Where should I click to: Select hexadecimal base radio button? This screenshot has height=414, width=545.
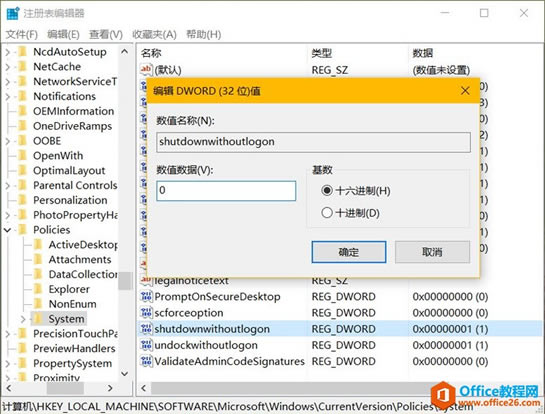point(327,190)
